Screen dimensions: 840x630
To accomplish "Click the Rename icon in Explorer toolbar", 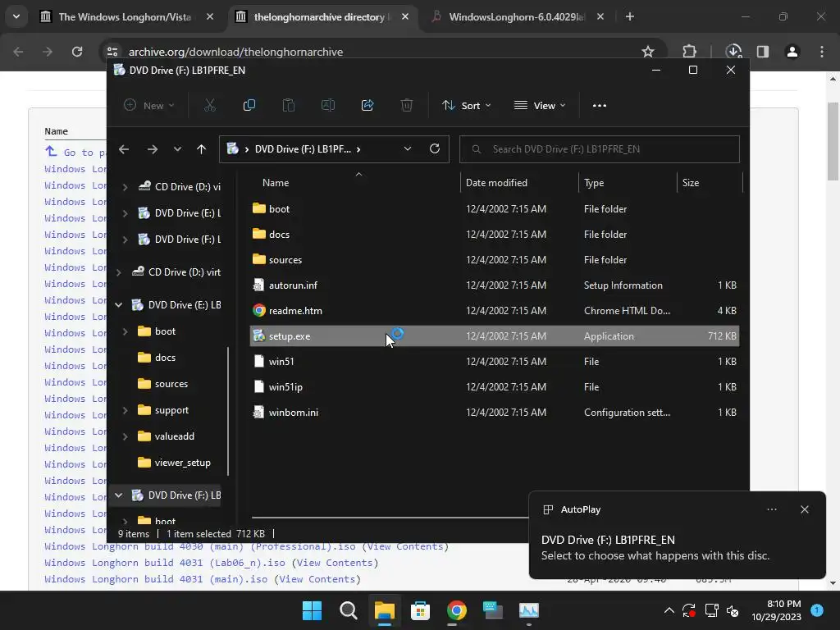I will pyautogui.click(x=328, y=106).
